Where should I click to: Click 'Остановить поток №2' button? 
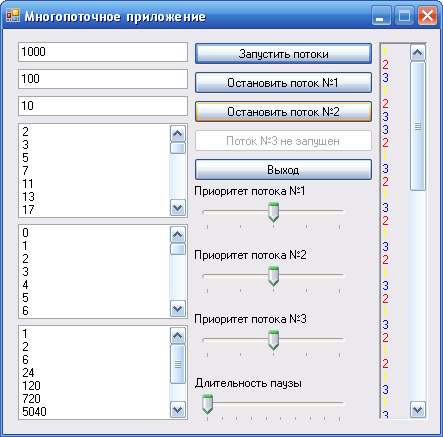coord(283,111)
